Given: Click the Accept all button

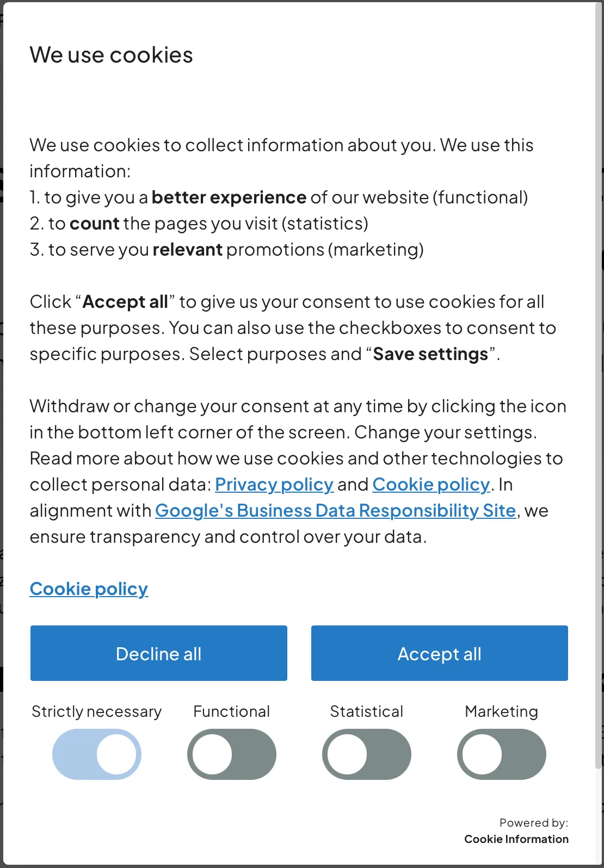Looking at the screenshot, I should (439, 653).
